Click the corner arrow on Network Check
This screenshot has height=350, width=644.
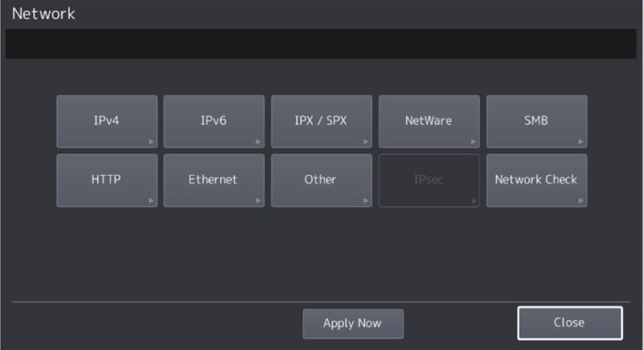click(x=581, y=201)
